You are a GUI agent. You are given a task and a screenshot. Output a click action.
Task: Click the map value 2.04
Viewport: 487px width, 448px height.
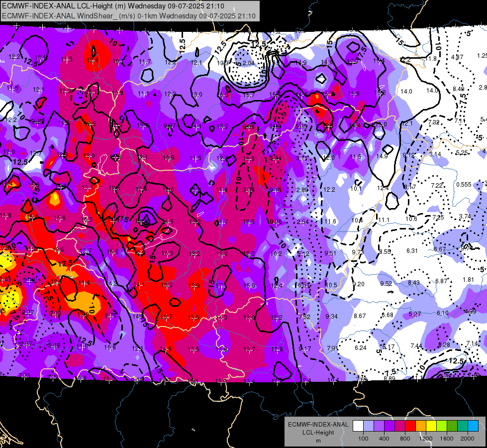[248, 63]
